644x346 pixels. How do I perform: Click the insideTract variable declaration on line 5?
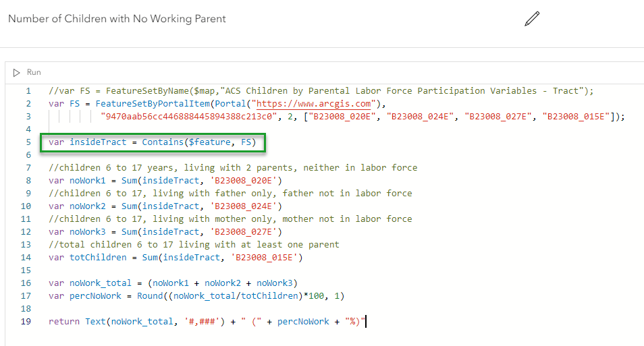click(x=98, y=142)
